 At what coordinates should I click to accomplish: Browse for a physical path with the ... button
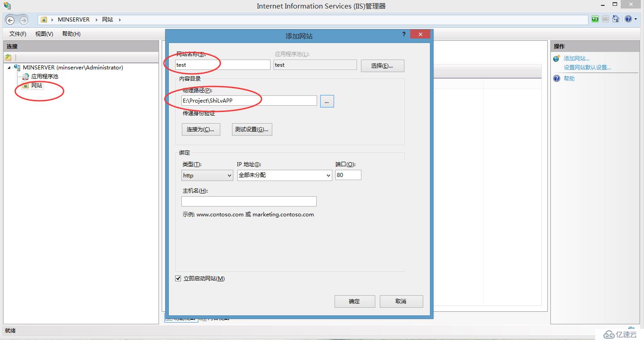pyautogui.click(x=327, y=102)
